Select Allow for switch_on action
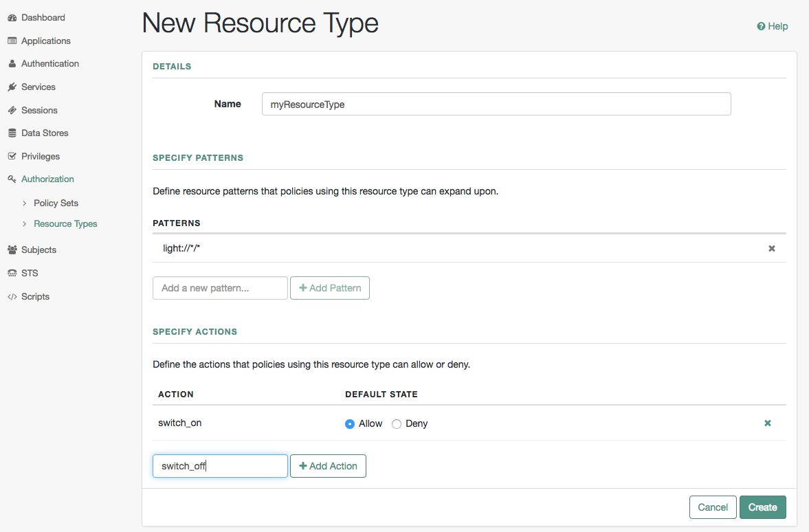This screenshot has width=809, height=532. 350,423
